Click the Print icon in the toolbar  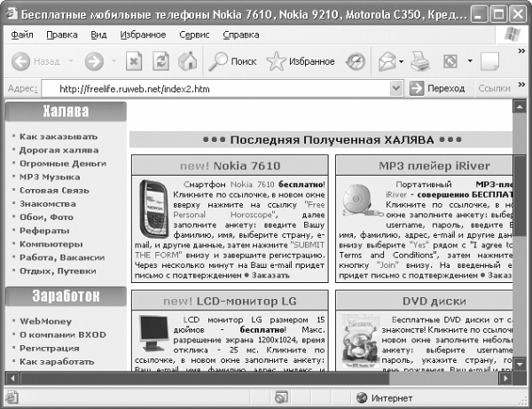coord(419,61)
